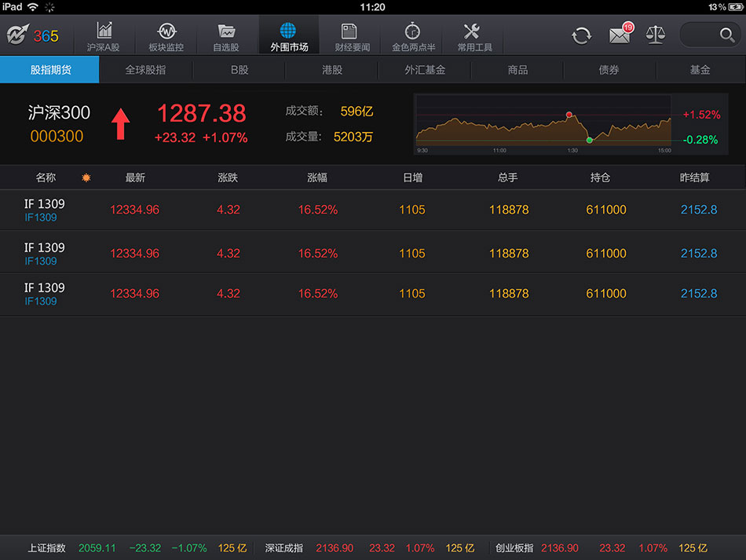
Task: Sort by 名称 column header
Action: [46, 178]
